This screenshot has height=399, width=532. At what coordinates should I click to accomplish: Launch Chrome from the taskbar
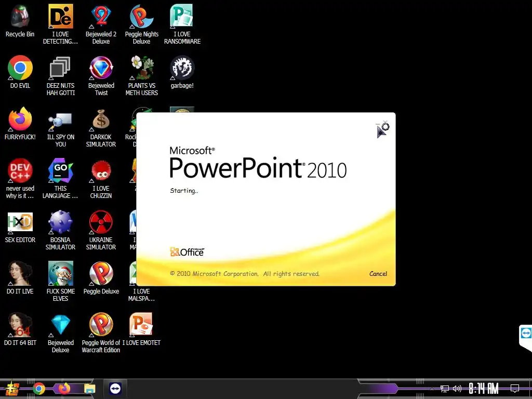(39, 389)
